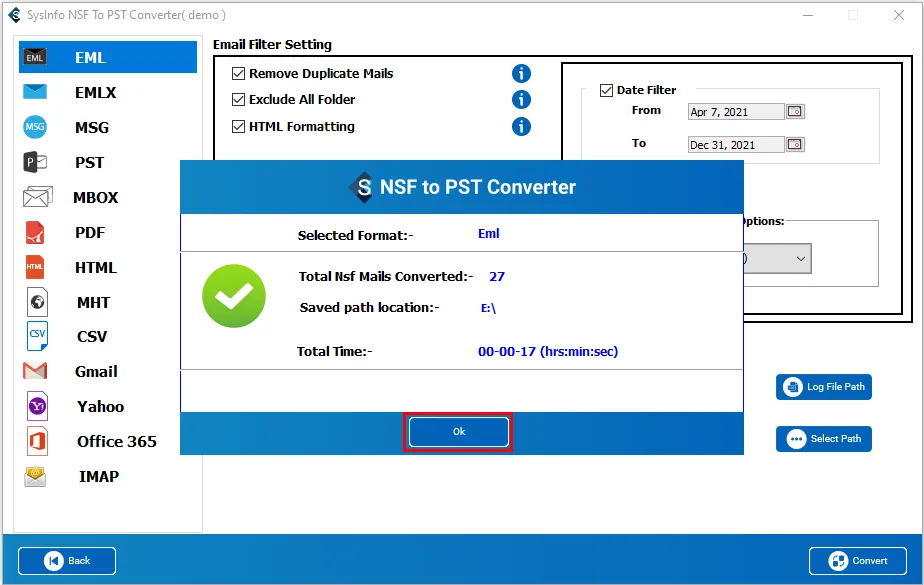924x585 pixels.
Task: Disable HTML Formatting checkbox
Action: tap(238, 127)
